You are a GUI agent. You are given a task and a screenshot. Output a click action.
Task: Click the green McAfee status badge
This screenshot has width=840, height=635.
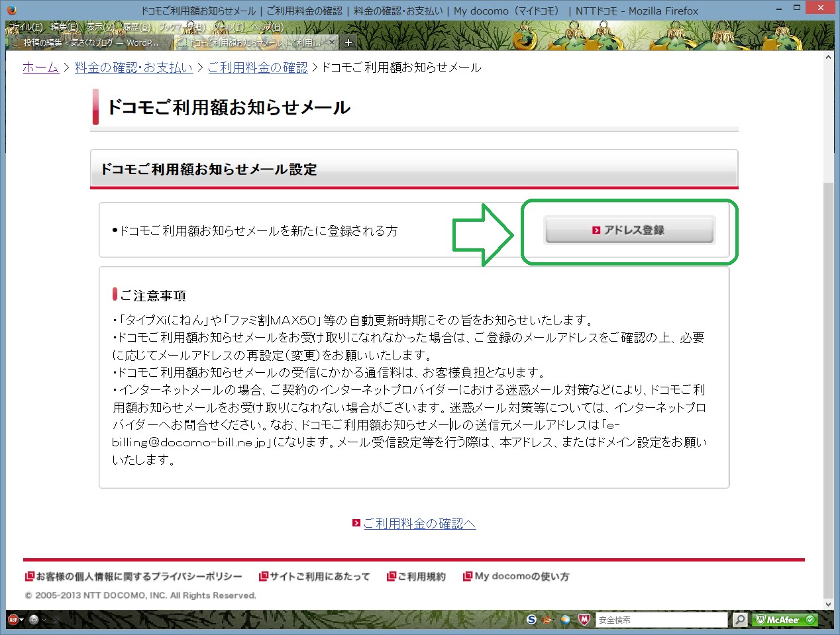click(x=785, y=620)
